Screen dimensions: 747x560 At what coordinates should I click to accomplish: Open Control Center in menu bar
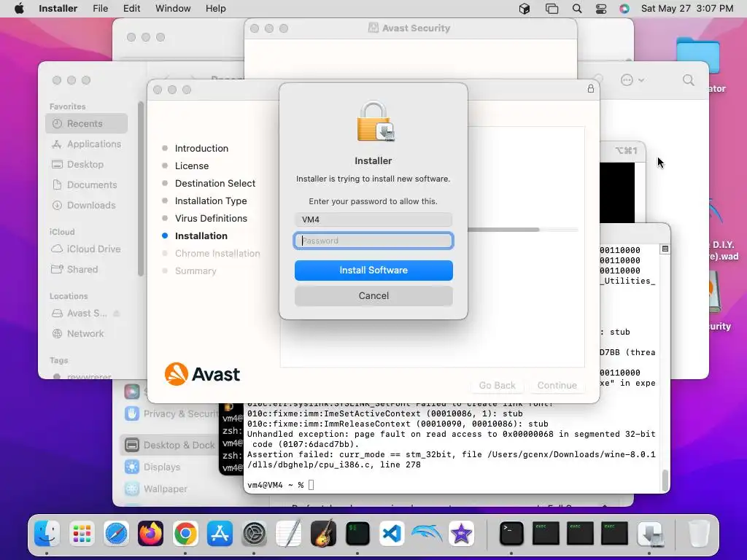601,9
